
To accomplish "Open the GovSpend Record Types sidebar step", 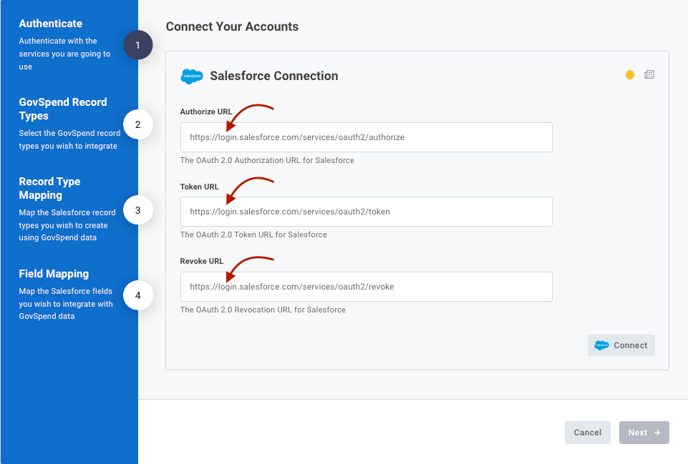I will coord(63,109).
